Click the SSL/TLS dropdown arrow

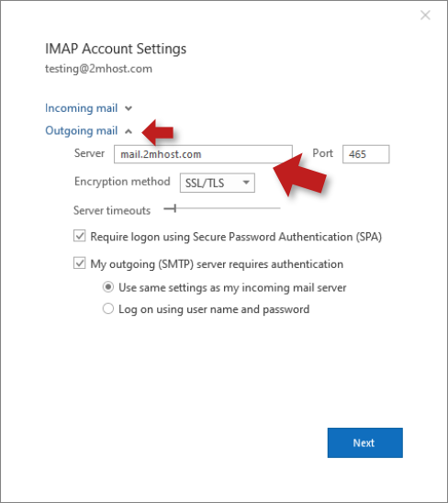tap(246, 183)
